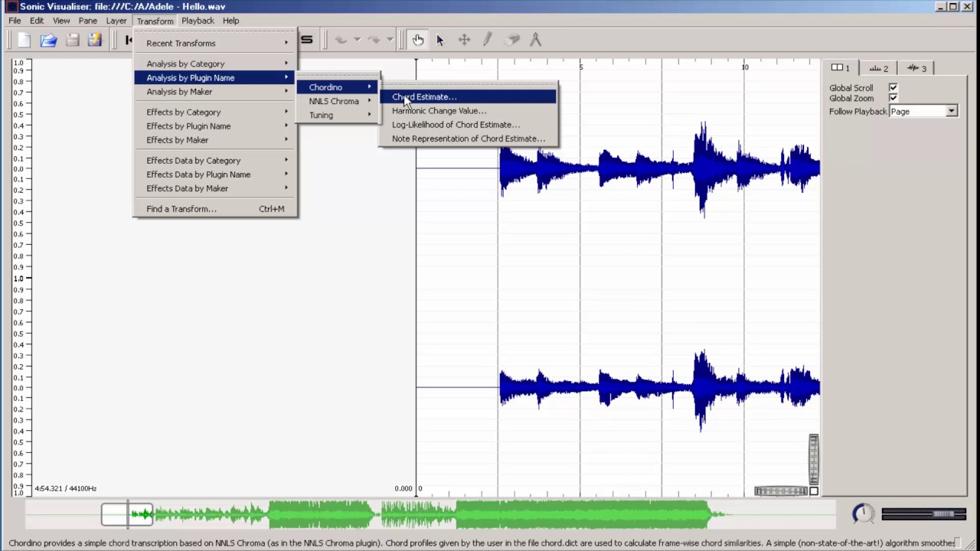Select Analysis by Plugin Name entry
Viewport: 980px width, 551px height.
click(216, 77)
